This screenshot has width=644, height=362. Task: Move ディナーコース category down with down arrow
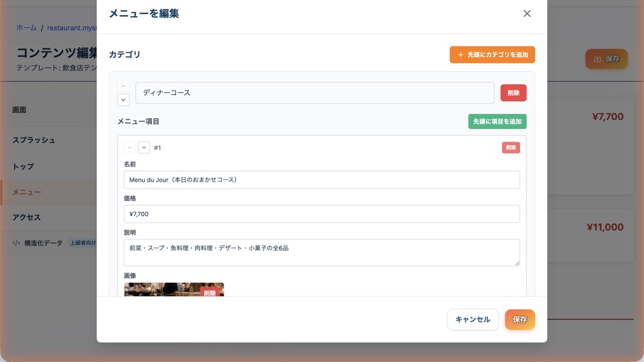tap(123, 99)
